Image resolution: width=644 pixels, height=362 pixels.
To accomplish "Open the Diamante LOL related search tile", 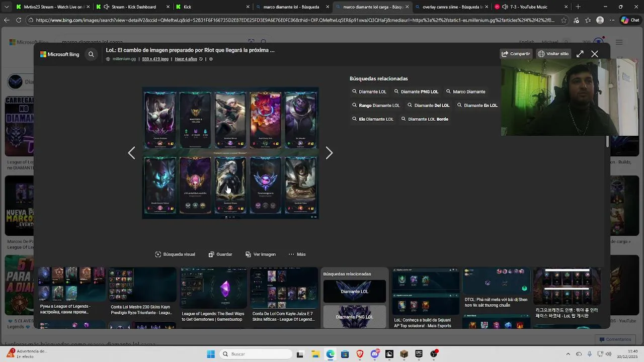I will [355, 292].
